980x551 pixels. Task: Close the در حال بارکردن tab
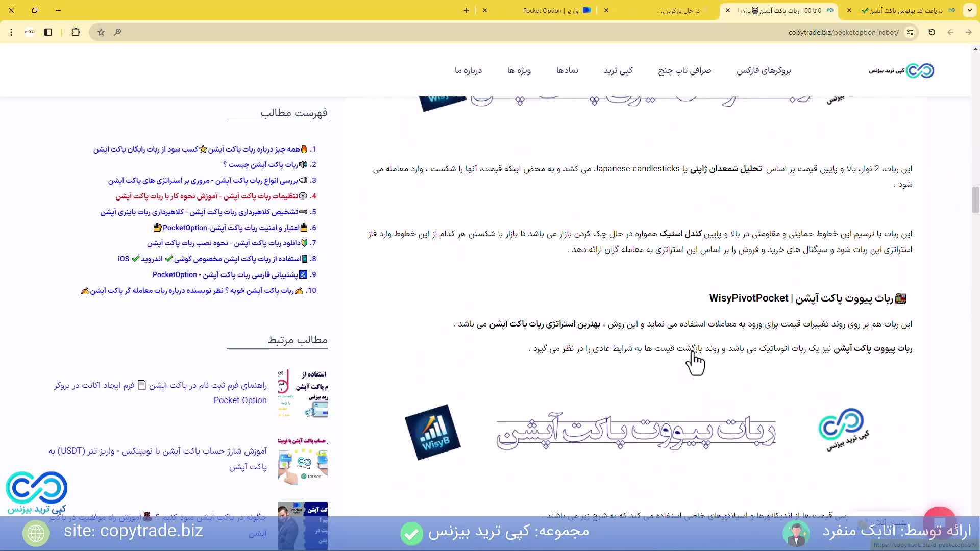[x=606, y=10]
